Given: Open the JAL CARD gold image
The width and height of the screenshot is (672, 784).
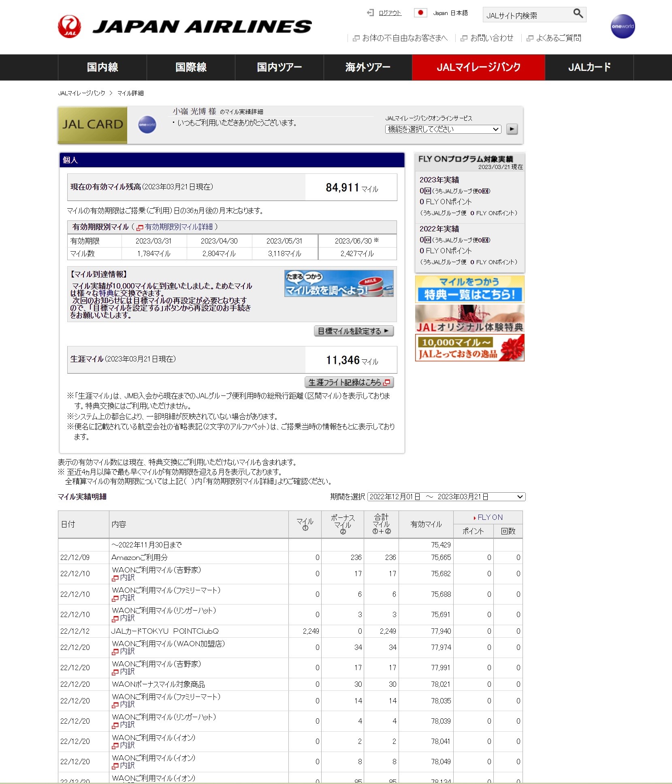Looking at the screenshot, I should coord(92,125).
